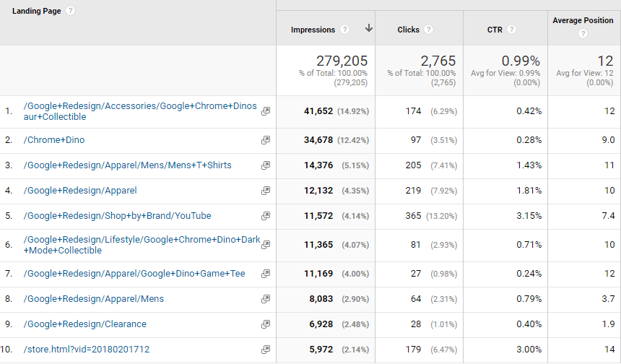Select total impressions value 279,205
The image size is (621, 364).
[x=342, y=61]
